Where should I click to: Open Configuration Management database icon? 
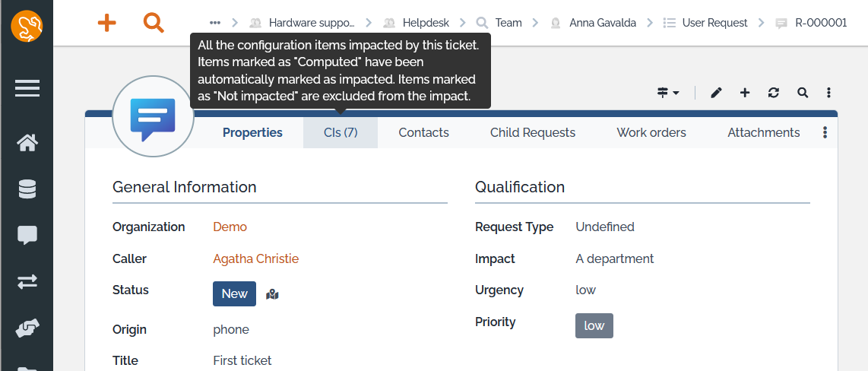(27, 189)
